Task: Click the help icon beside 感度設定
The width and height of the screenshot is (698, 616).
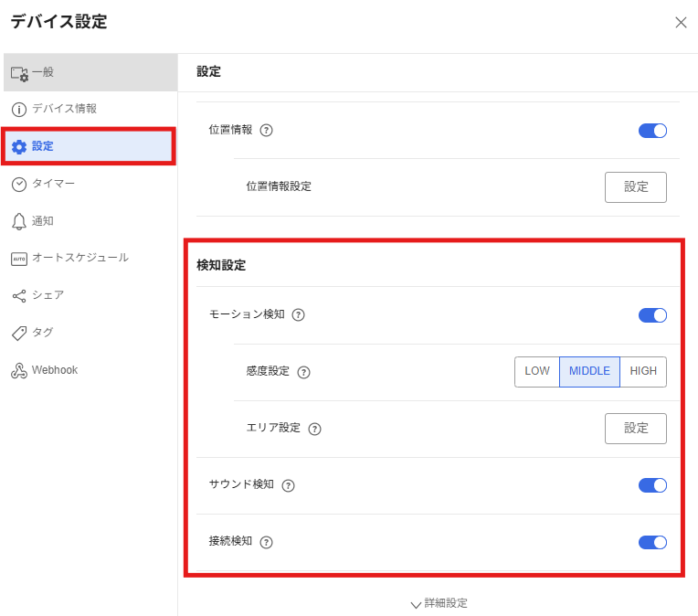Action: point(304,372)
